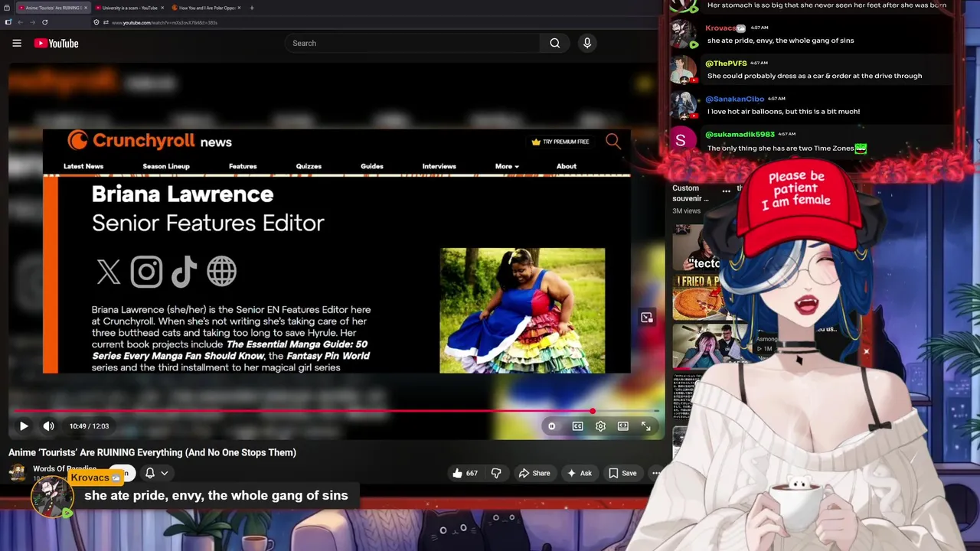Image resolution: width=980 pixels, height=551 pixels.
Task: Open the Words Of Paradise channel avatar
Action: pyautogui.click(x=18, y=473)
